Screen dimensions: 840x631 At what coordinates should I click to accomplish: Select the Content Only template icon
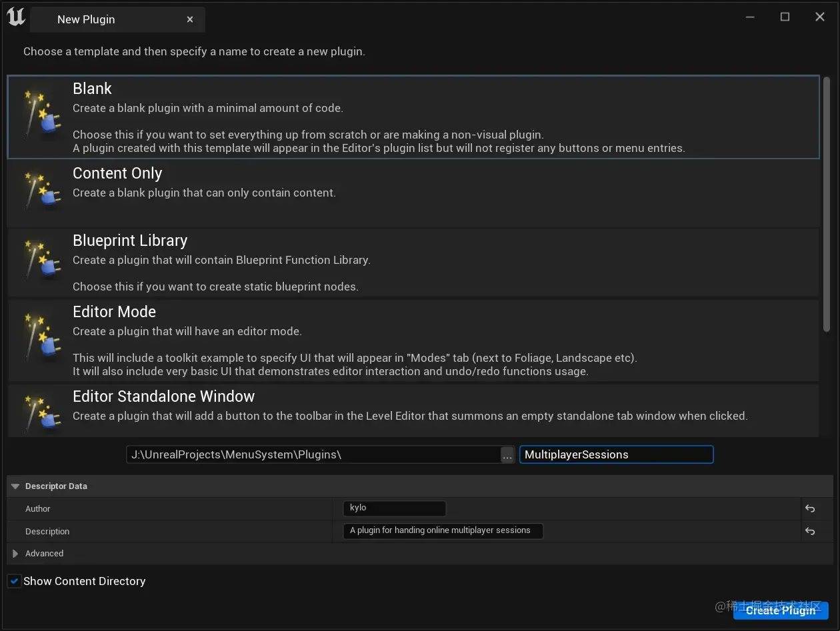[x=39, y=191]
